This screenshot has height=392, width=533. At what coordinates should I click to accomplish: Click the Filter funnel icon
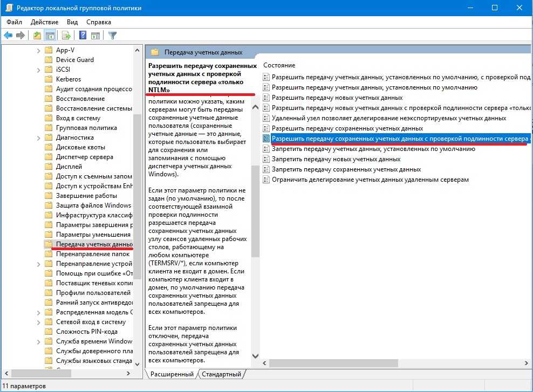(112, 36)
